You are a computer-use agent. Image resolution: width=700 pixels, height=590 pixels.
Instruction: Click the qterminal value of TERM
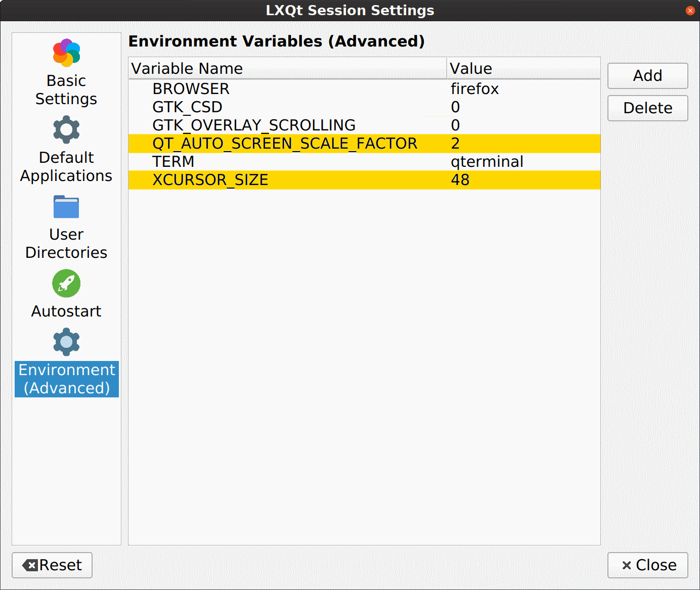487,162
